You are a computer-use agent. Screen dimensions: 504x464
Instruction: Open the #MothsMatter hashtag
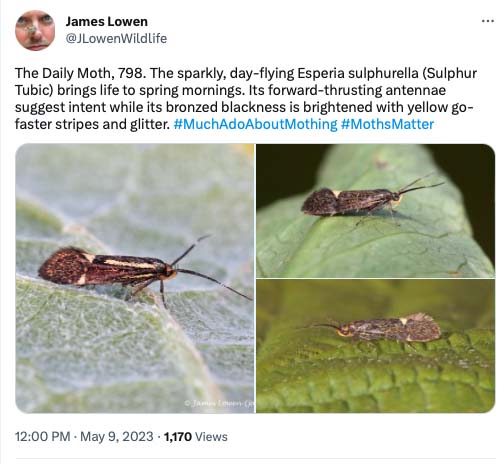tap(388, 124)
